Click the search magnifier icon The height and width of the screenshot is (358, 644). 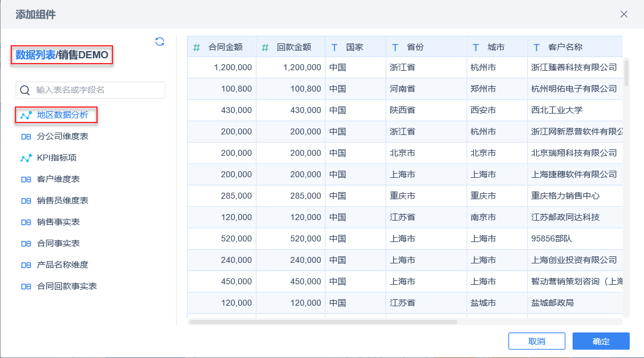25,90
